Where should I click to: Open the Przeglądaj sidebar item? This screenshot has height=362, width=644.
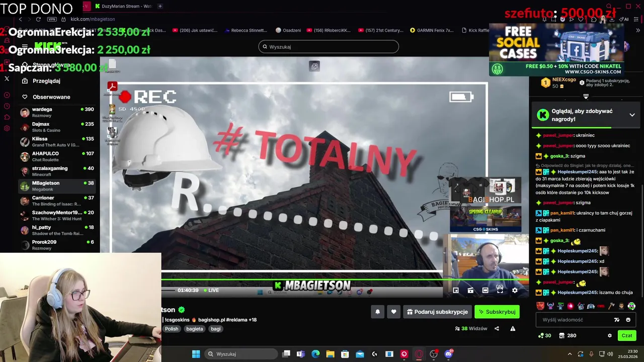click(46, 81)
